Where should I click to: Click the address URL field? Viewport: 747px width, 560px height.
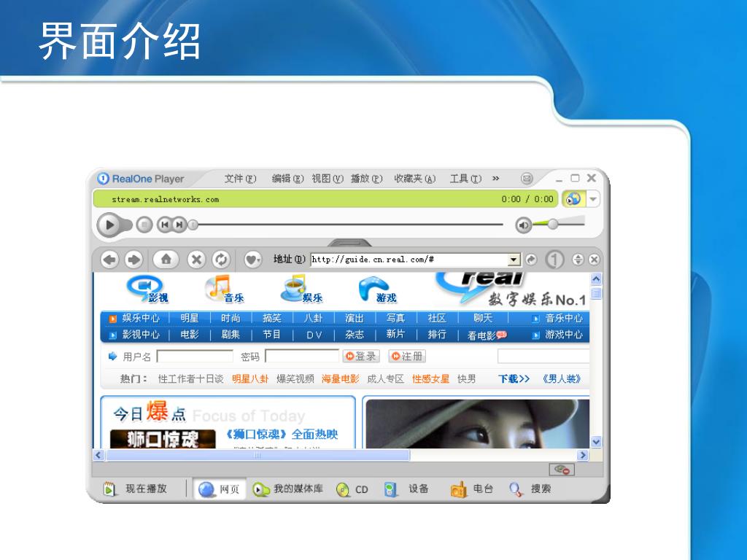point(409,260)
